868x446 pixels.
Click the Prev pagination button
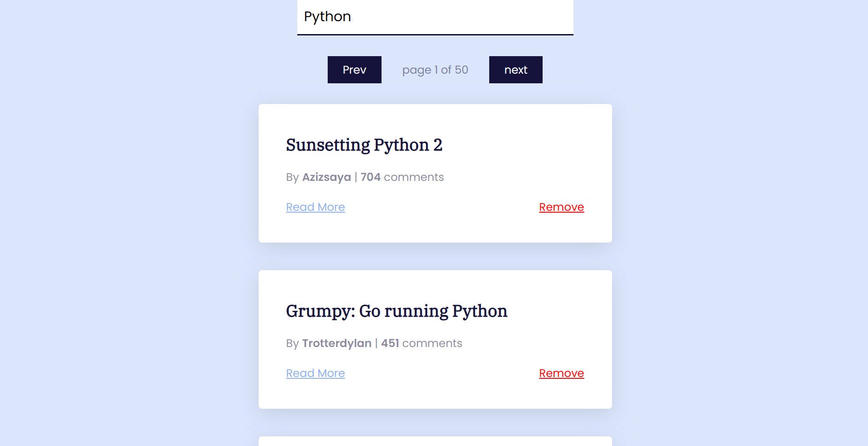pos(354,70)
